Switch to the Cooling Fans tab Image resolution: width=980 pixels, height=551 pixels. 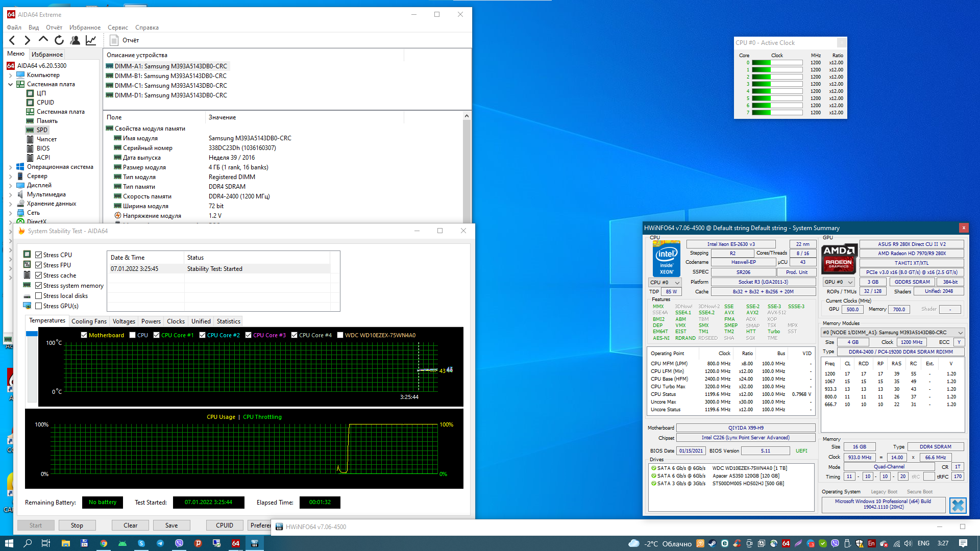[89, 321]
